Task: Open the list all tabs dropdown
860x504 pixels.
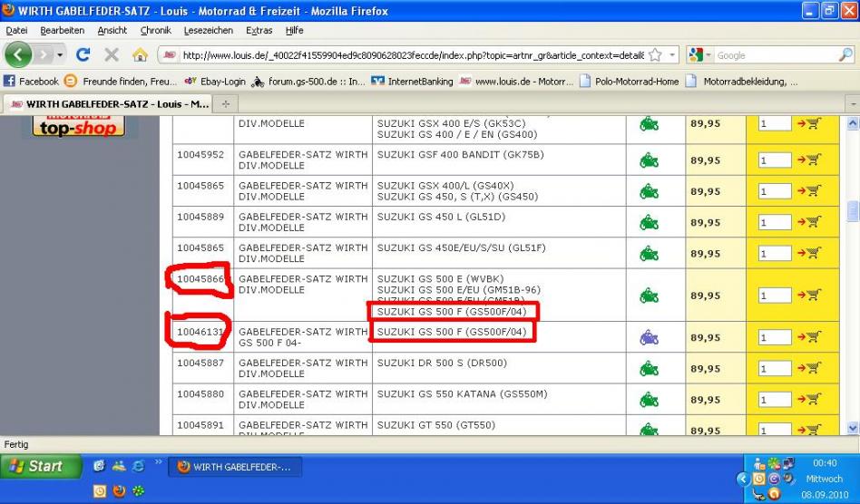Action: tap(853, 103)
